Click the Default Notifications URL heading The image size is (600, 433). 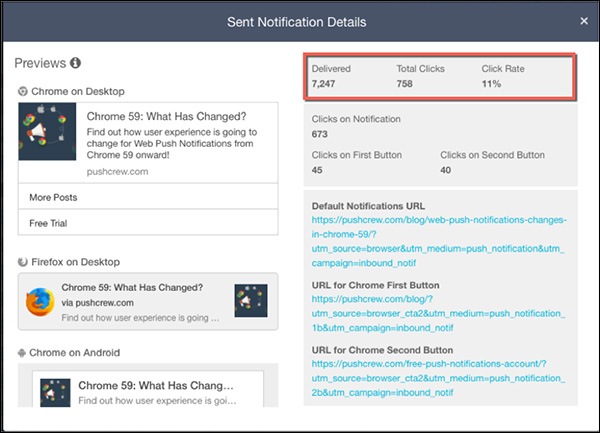[368, 206]
